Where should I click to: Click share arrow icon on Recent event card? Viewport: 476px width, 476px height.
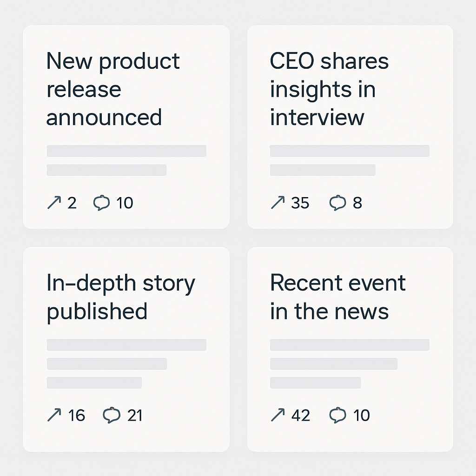click(x=278, y=415)
